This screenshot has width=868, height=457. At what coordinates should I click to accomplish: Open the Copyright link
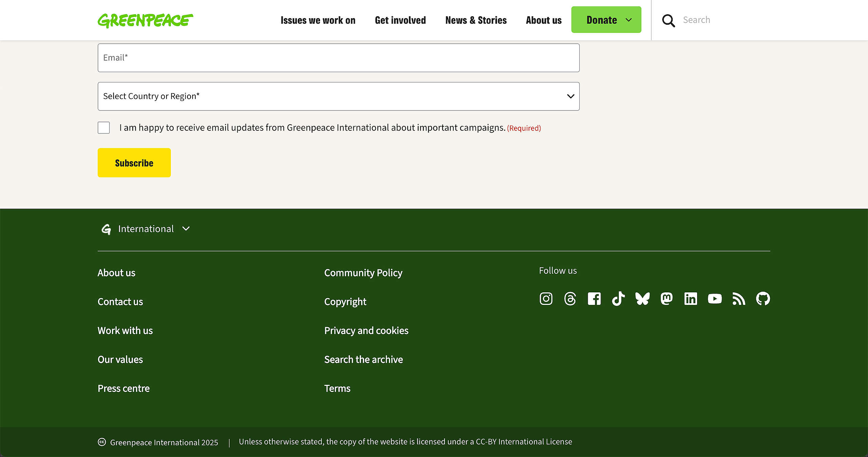coord(345,302)
